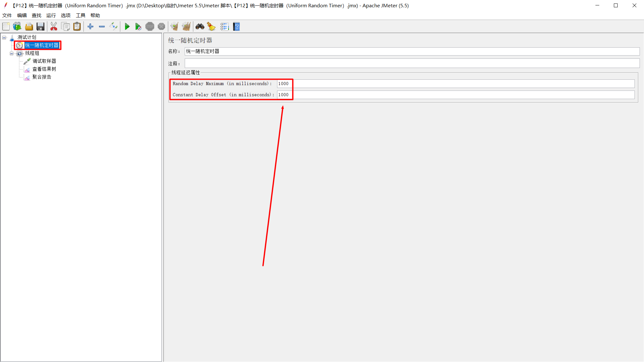This screenshot has width=644, height=362.
Task: Collapse the 测试计划 tree node
Action: tap(4, 37)
